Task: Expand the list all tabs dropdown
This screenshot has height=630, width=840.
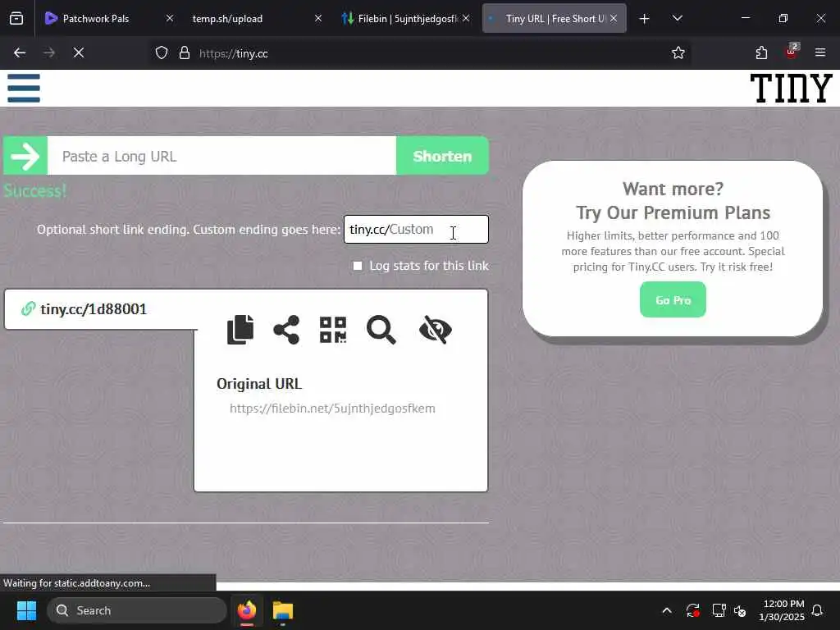Action: click(677, 19)
